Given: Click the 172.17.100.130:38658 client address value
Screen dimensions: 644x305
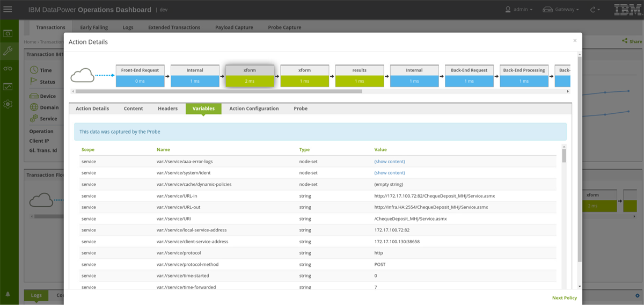Looking at the screenshot, I should (x=397, y=242).
